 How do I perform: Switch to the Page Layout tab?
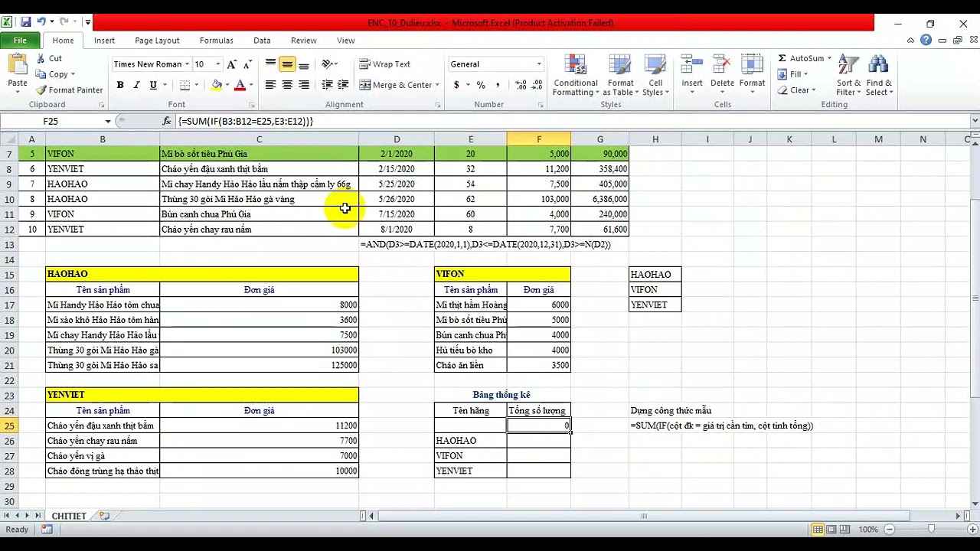coord(157,41)
